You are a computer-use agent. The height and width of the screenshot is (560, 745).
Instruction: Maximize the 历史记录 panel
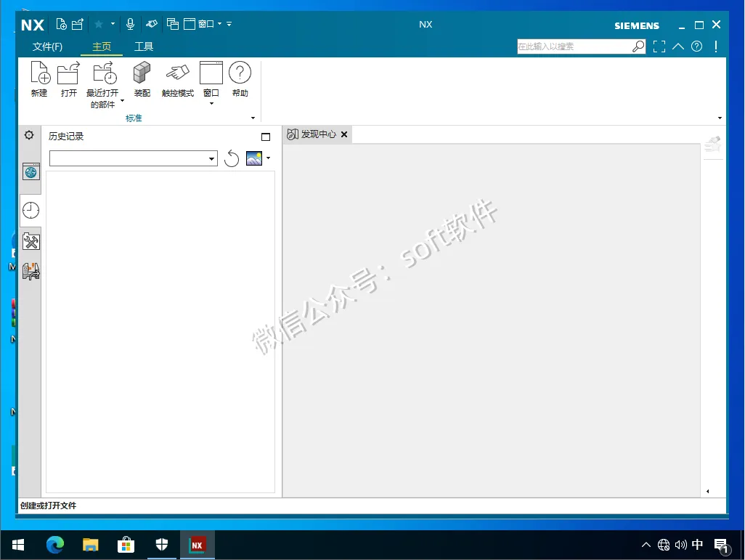tap(266, 137)
